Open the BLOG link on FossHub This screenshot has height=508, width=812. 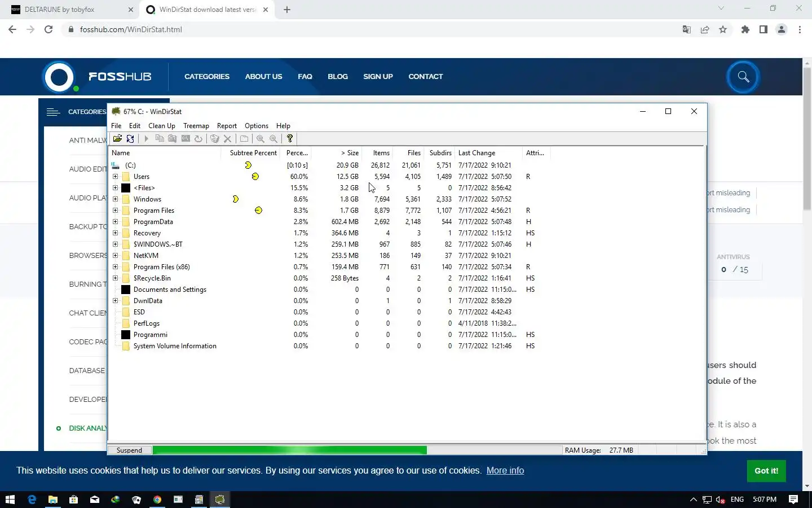(x=338, y=77)
